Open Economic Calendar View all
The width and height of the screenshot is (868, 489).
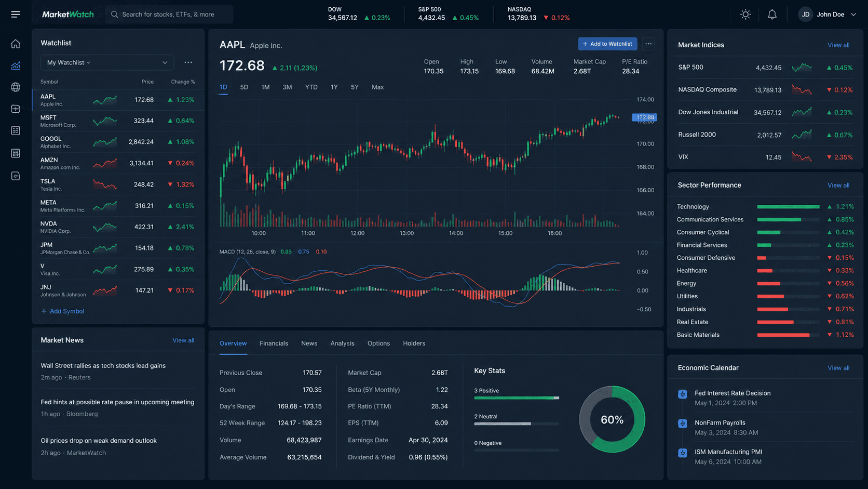pos(838,368)
